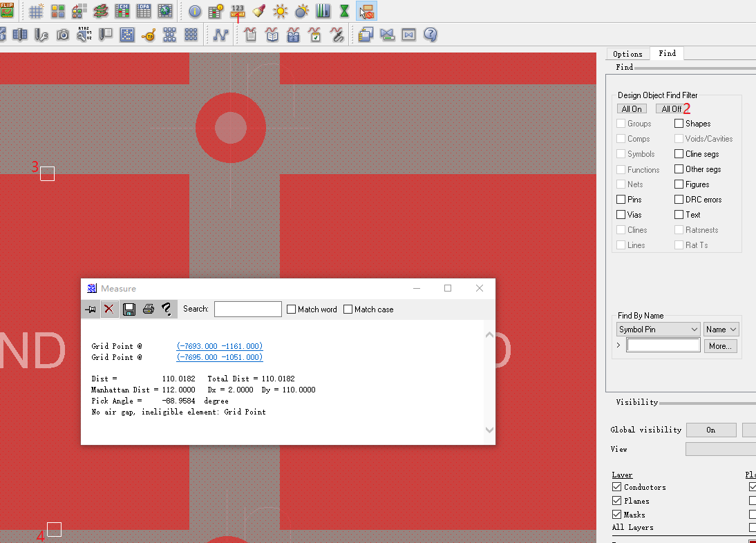This screenshot has width=756, height=543.
Task: Open the Name dropdown in Find By Name
Action: [721, 329]
